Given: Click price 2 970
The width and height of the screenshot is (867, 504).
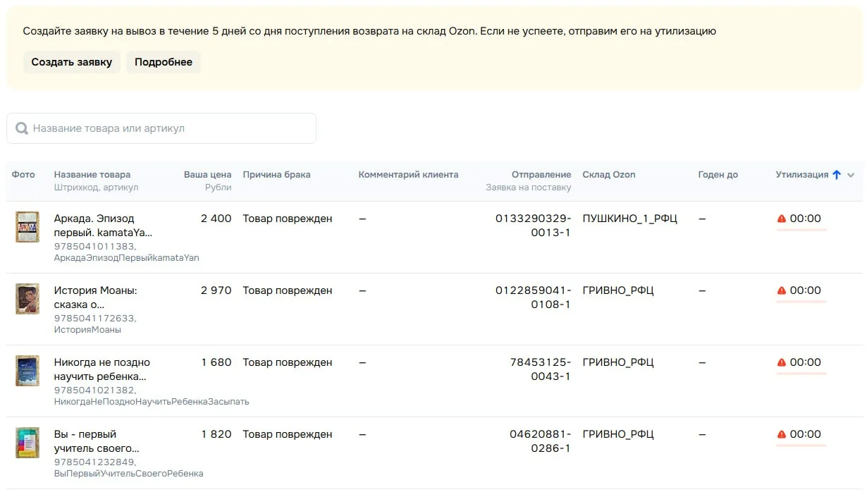Looking at the screenshot, I should pos(216,290).
